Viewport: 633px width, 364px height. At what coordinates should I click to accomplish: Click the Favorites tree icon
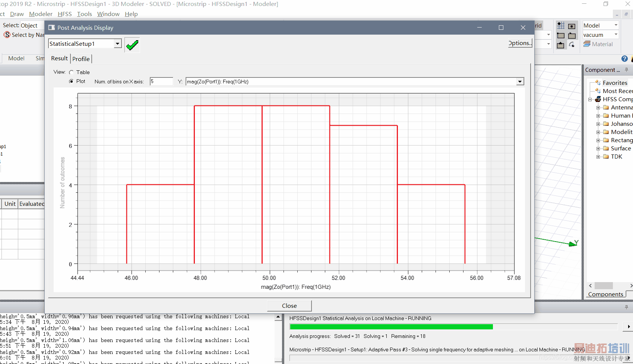point(598,83)
